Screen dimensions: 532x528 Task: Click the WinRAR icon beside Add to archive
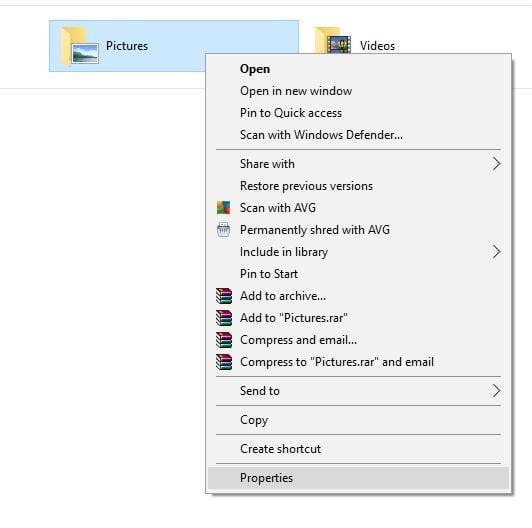tap(224, 296)
